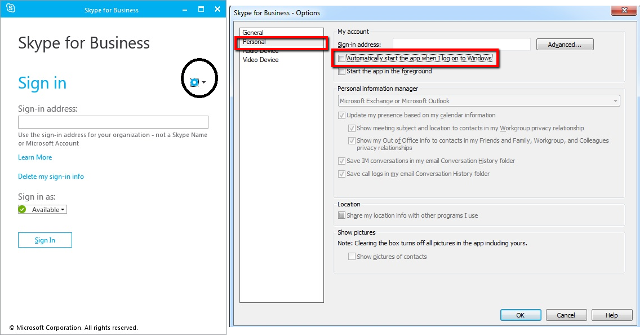Toggle Share my location info checkbox

341,215
